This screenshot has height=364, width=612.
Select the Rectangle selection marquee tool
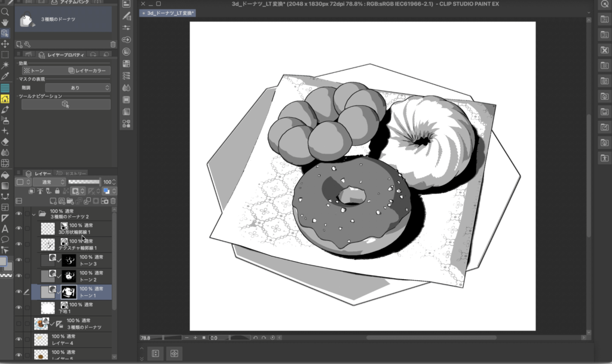click(5, 54)
